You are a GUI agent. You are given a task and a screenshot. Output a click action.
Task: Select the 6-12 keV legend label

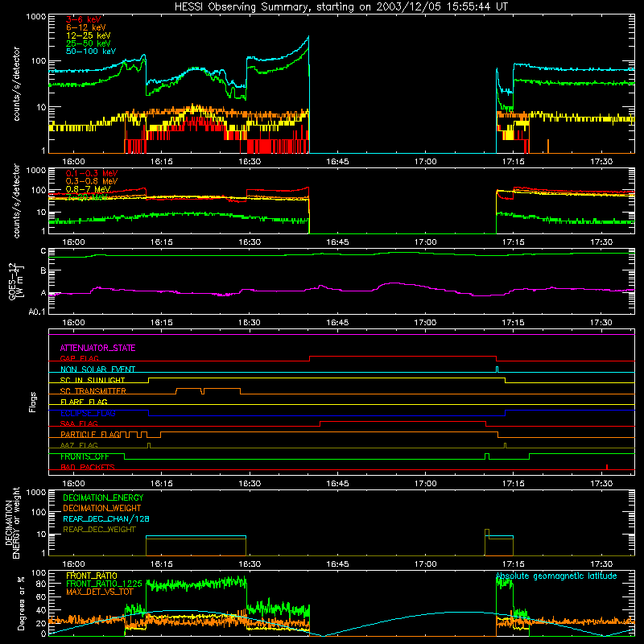pyautogui.click(x=86, y=27)
